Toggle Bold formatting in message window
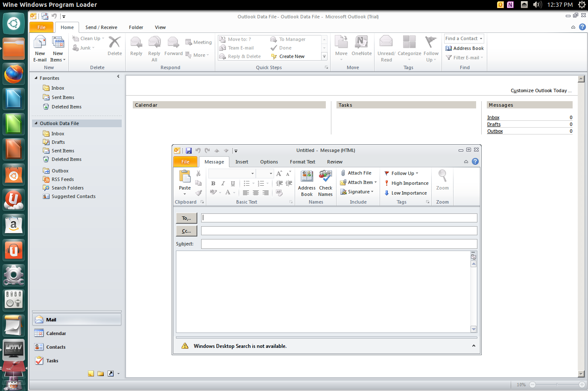This screenshot has height=391, width=588. pyautogui.click(x=213, y=184)
